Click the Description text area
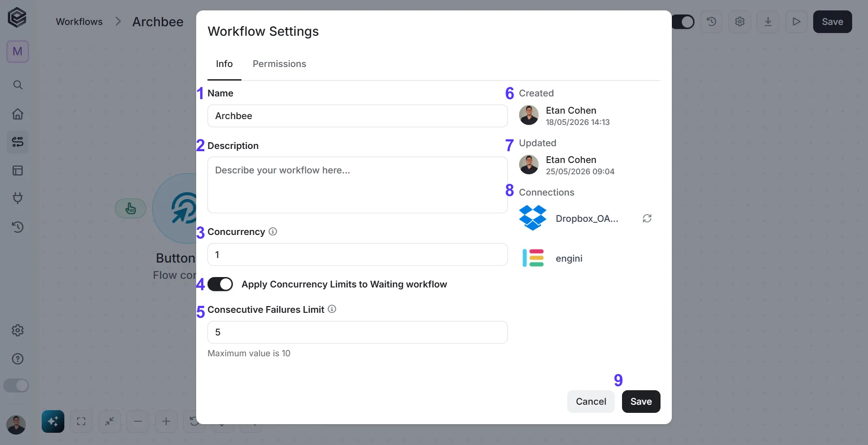 click(x=357, y=185)
